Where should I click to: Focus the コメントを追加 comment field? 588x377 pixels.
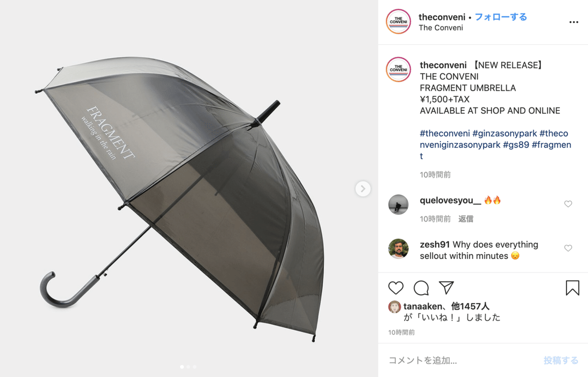(x=461, y=360)
